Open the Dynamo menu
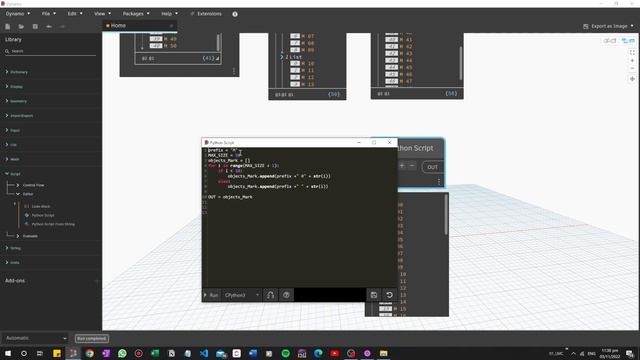 pos(18,14)
